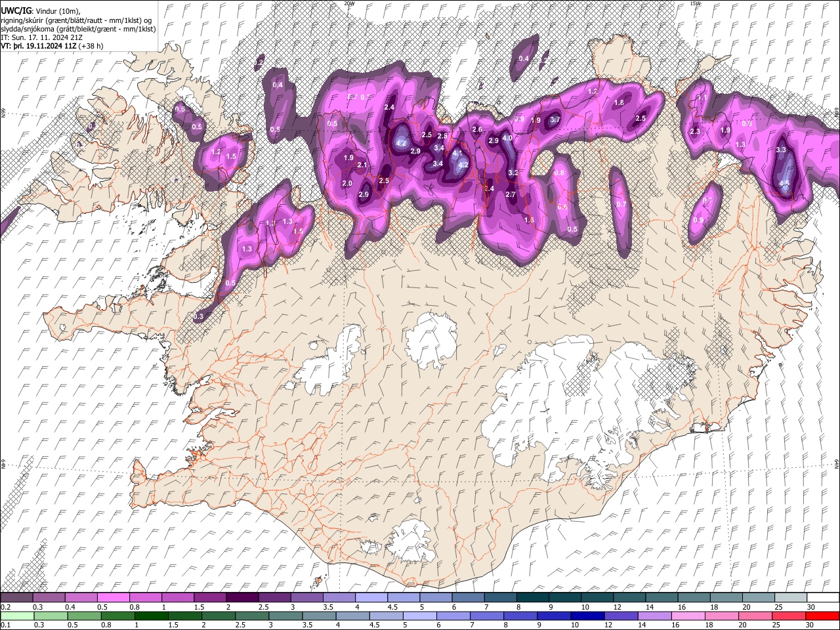
Task: Click the 2.8 value on the map
Action: click(x=442, y=136)
